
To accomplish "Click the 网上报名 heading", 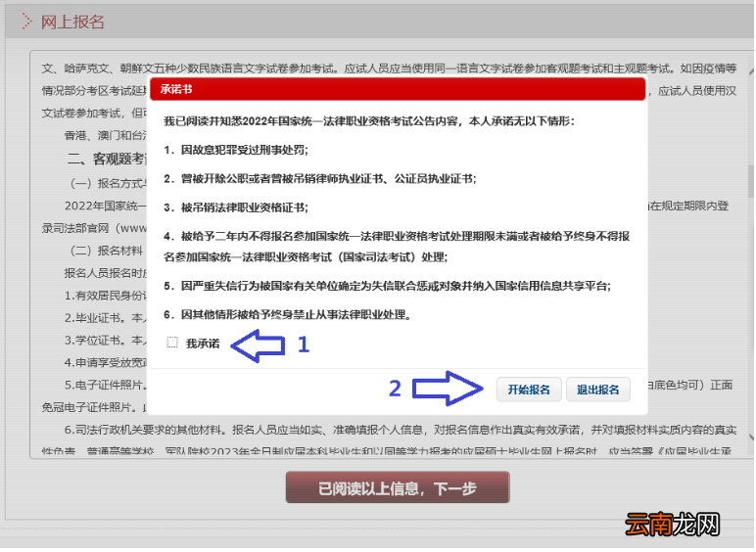I will (72, 22).
